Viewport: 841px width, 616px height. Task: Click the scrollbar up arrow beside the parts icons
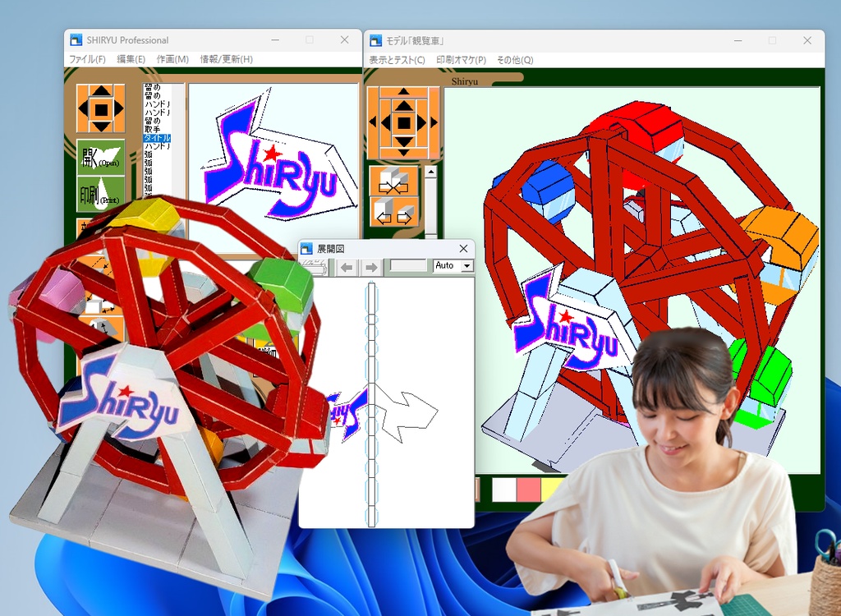tap(430, 172)
